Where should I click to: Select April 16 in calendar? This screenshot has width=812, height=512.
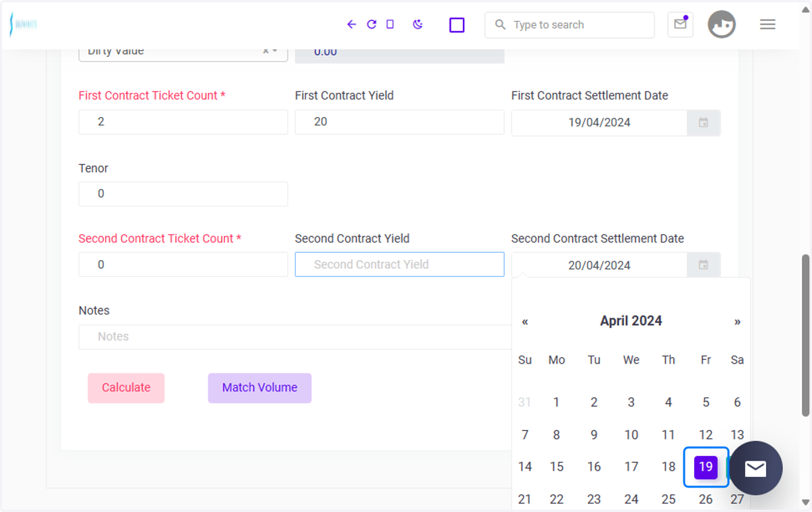pos(594,467)
